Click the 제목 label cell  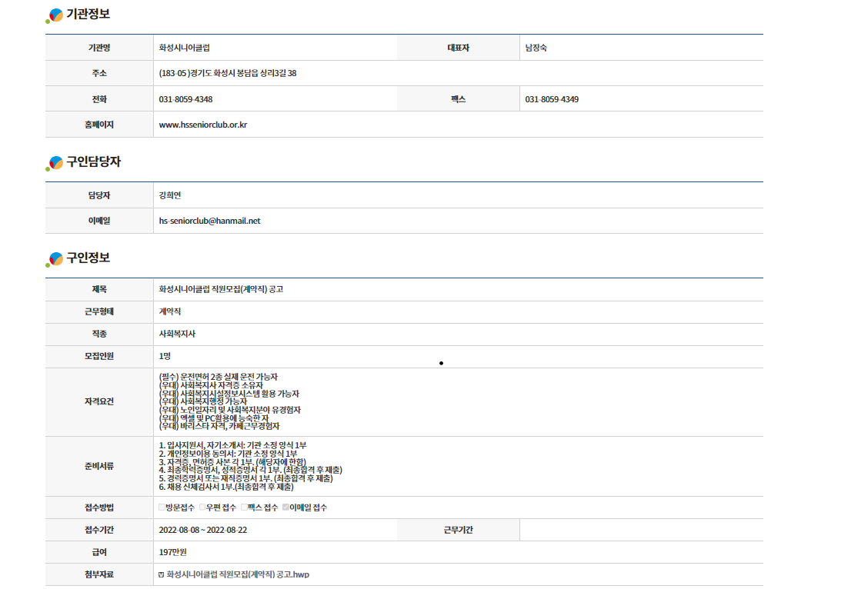[99, 289]
